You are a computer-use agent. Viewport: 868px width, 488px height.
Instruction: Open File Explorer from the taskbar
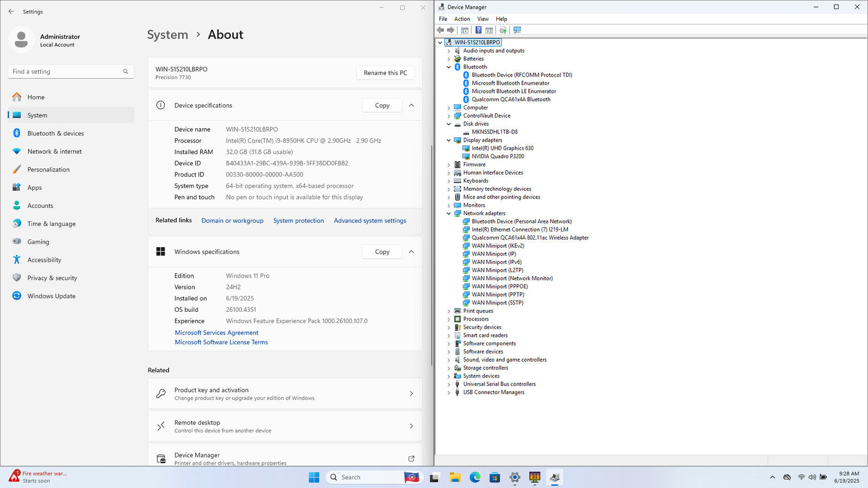455,477
